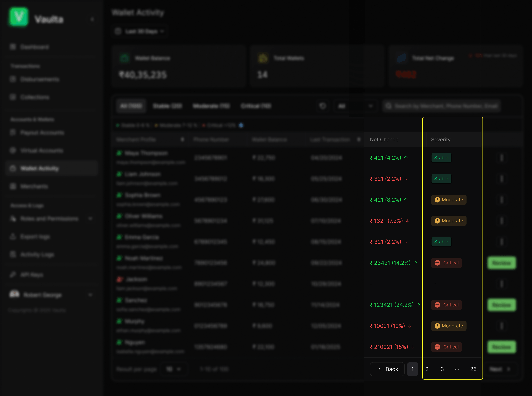Go to page 25 in pagination
532x396 pixels.
[473, 369]
